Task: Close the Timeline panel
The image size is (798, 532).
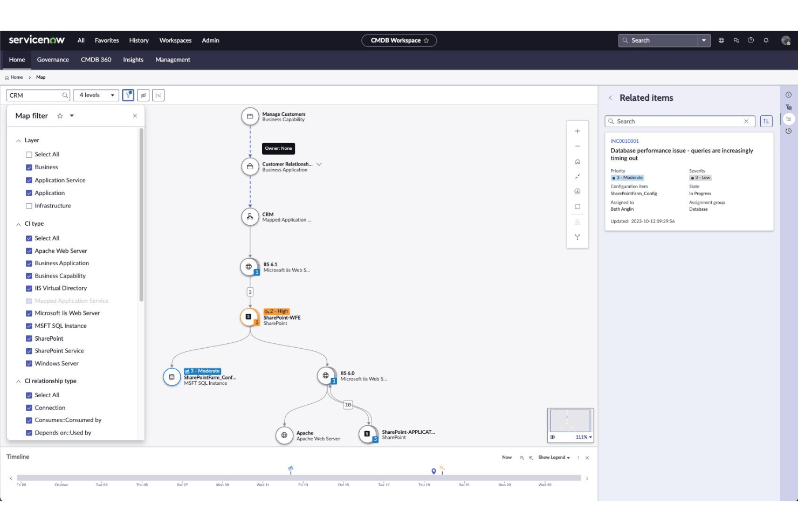Action: pos(587,458)
